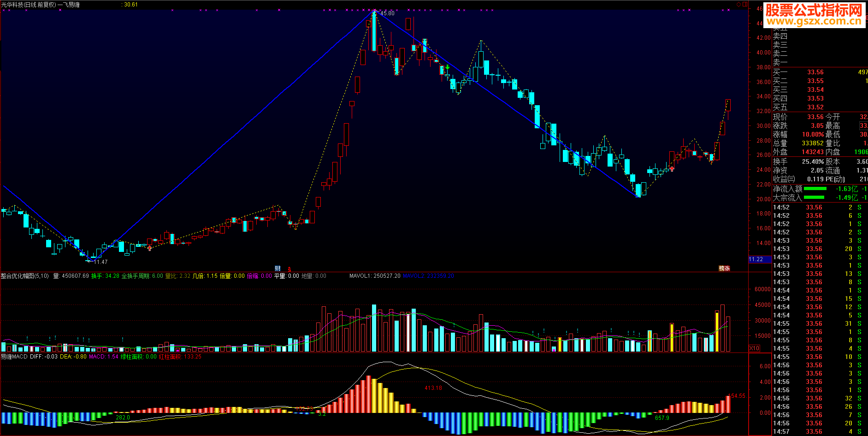Image resolution: width=868 pixels, height=436 pixels.
Task: Click the 45.80 peak price label
Action: point(387,13)
